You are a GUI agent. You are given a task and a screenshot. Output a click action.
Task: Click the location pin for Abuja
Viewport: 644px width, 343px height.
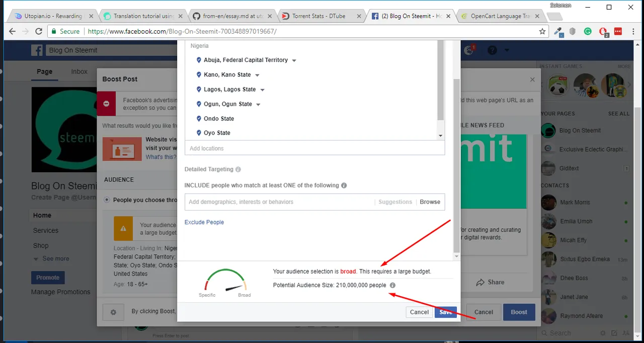point(199,60)
